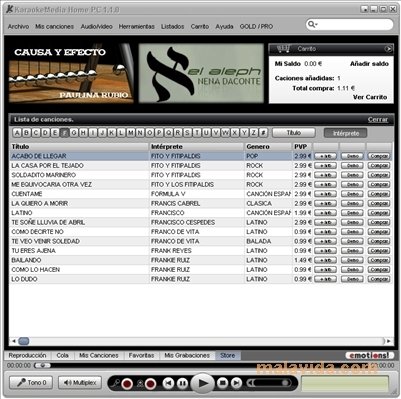Filter songs by letter T
This screenshot has width=401, height=399.
pos(197,133)
